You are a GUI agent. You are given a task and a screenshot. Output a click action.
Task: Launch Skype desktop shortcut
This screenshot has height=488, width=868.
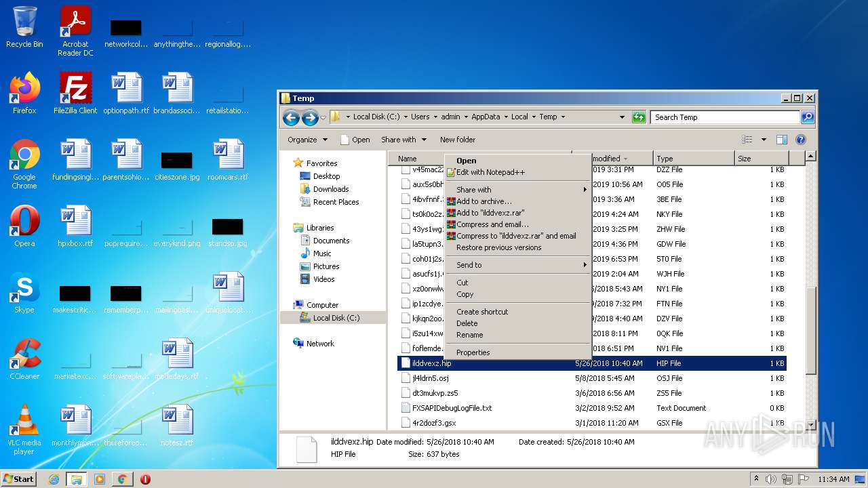(x=24, y=293)
